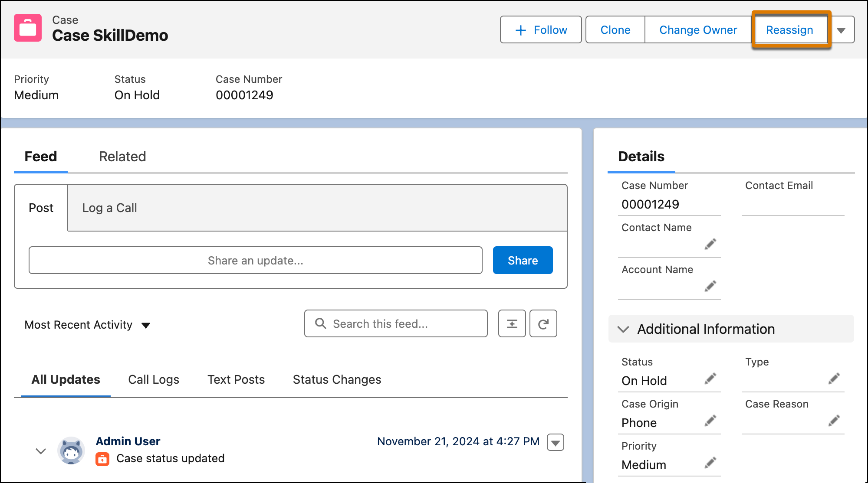Open the Most Recent Activity sort dropdown

tap(88, 325)
